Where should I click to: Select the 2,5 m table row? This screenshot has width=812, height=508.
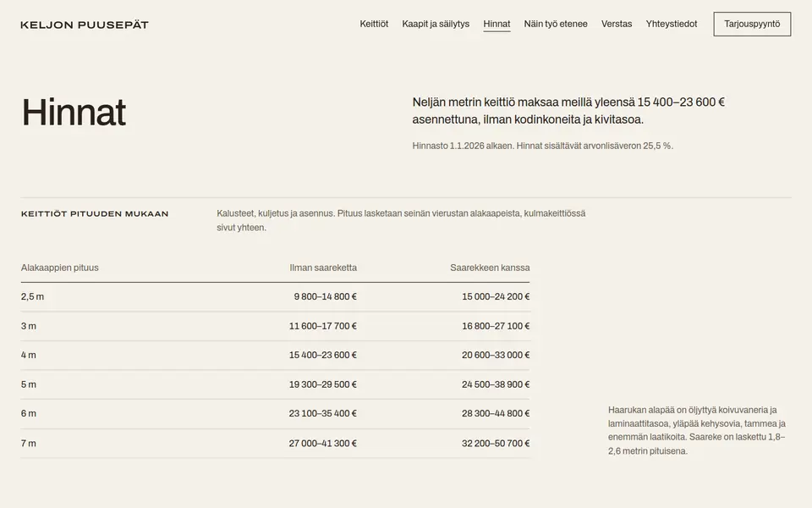pos(275,297)
